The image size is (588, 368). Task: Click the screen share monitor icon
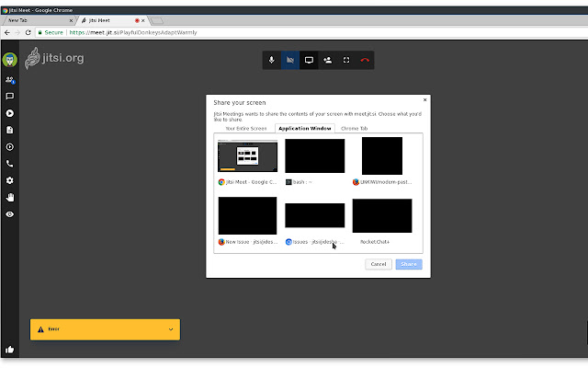click(309, 60)
